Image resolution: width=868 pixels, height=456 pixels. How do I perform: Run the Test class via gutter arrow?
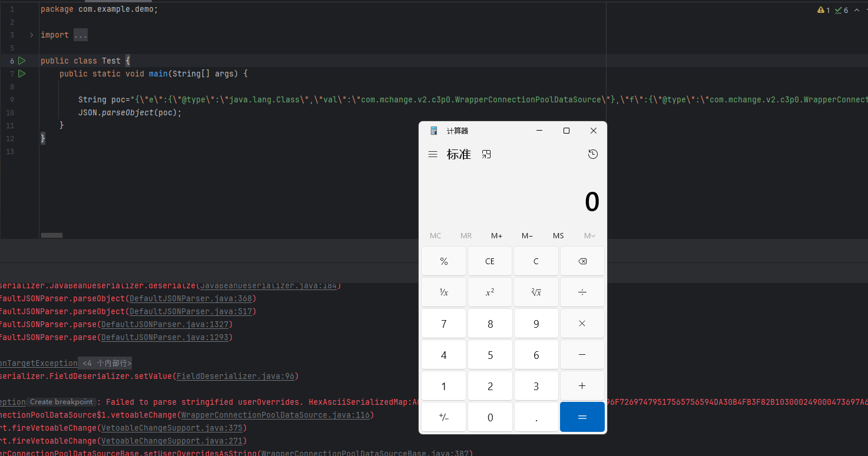22,61
